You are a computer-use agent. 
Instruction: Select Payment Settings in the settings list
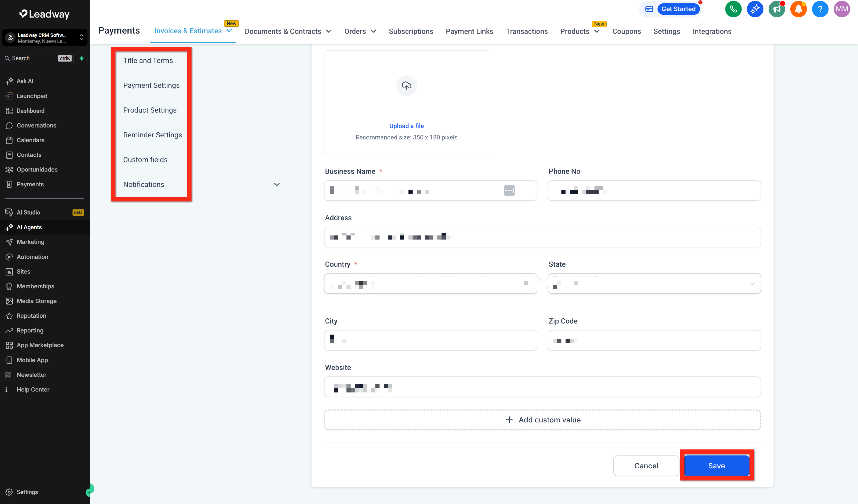(151, 85)
